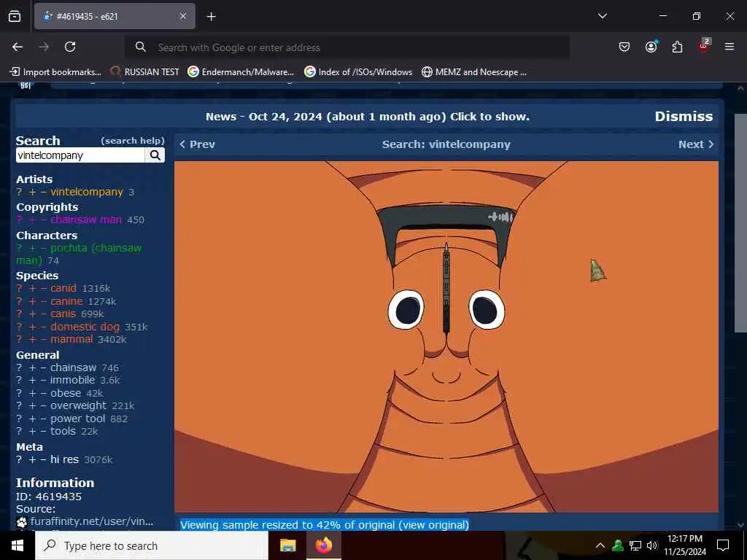Open the canine species tag
747x560 pixels.
pos(66,301)
